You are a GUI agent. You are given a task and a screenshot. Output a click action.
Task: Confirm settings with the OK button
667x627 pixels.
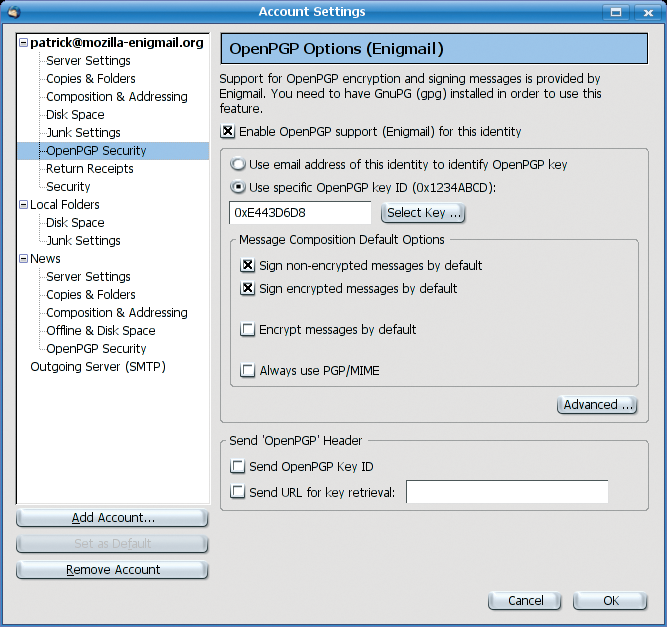610,601
